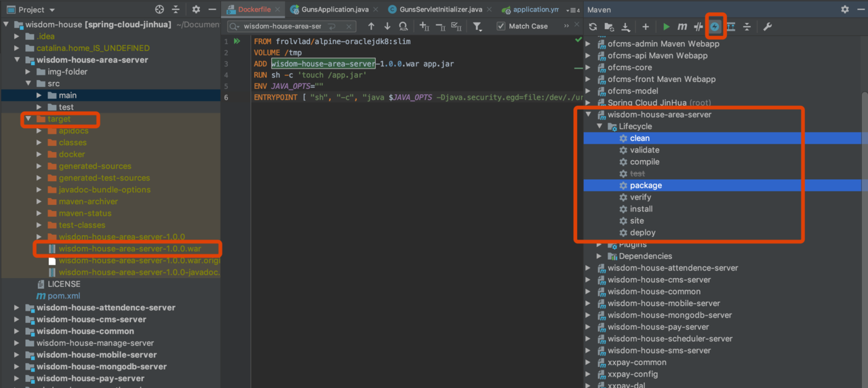Switch to Dockerfile tab
The image size is (868, 388).
[254, 9]
